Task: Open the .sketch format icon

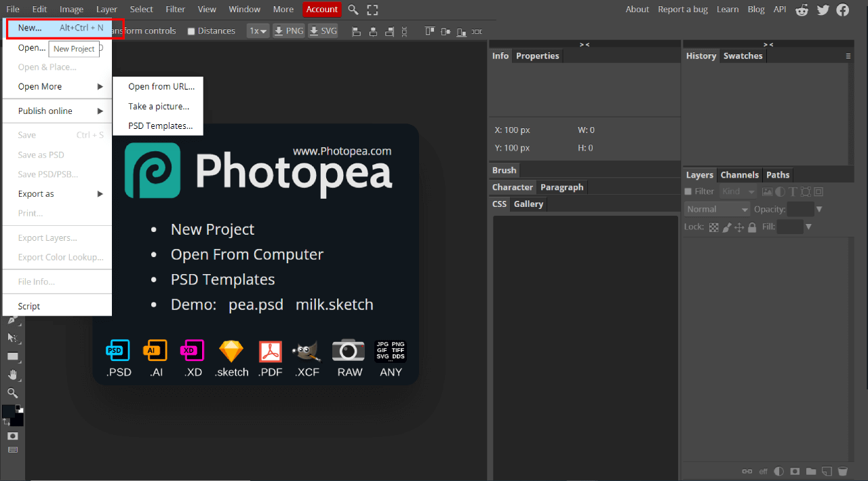Action: (231, 359)
